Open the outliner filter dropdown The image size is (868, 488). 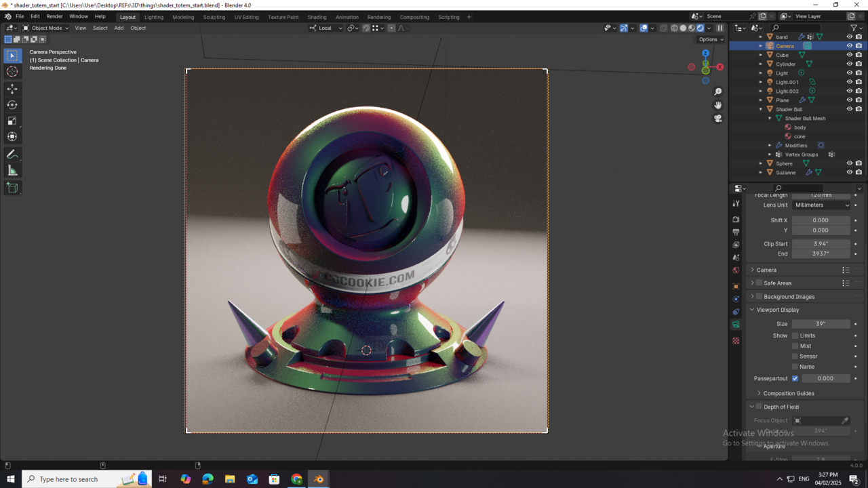(x=856, y=28)
